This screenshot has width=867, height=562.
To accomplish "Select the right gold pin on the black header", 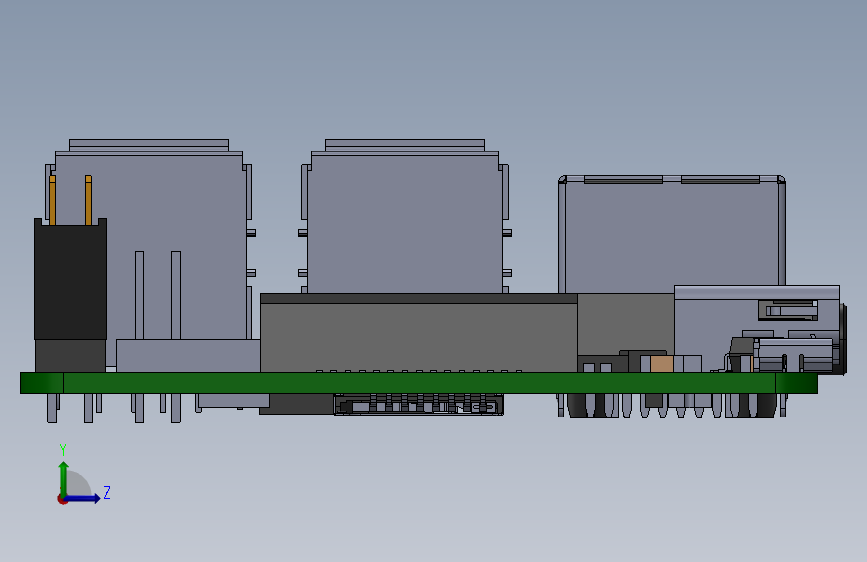I will 88,200.
